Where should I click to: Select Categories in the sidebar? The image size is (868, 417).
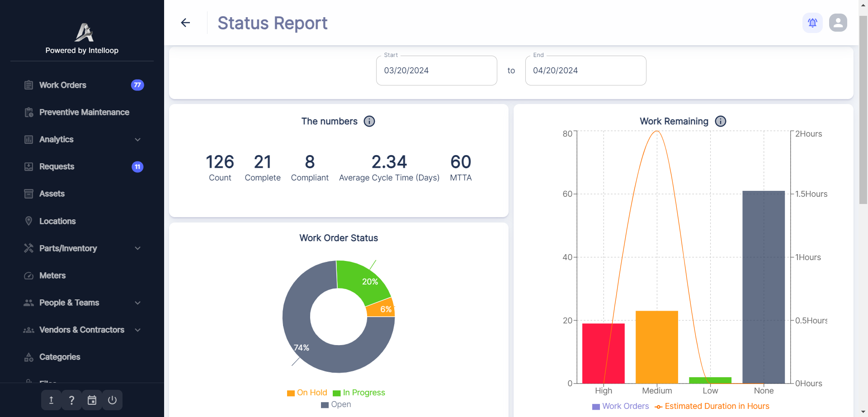60,356
